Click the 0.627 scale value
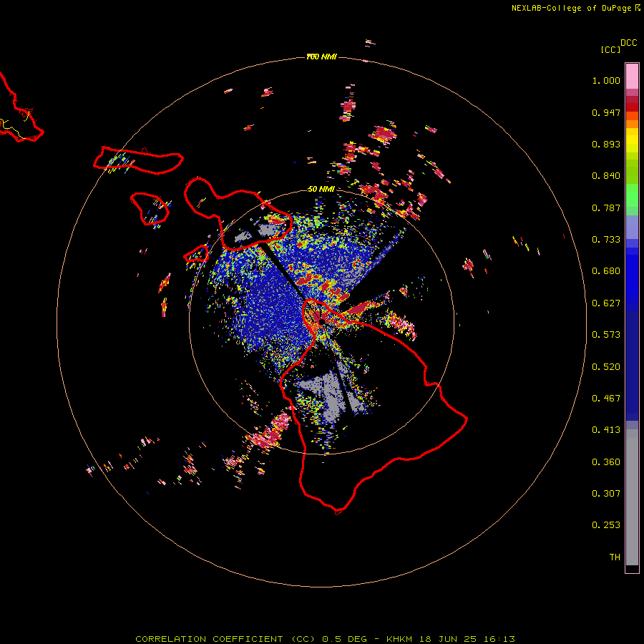 point(606,303)
